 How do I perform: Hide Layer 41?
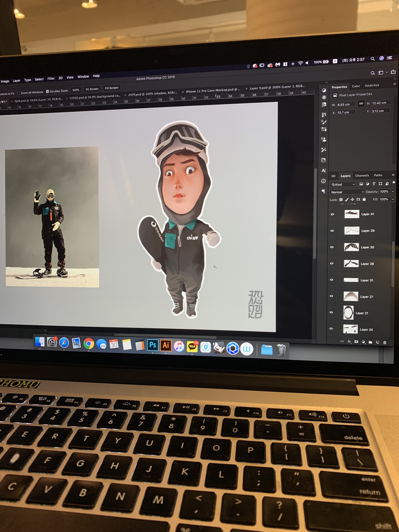[x=332, y=214]
